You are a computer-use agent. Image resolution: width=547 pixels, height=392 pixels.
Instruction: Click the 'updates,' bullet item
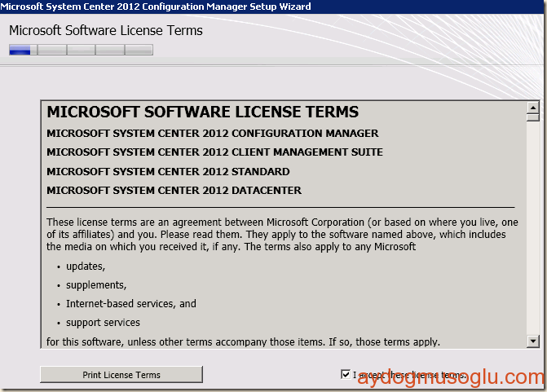tap(86, 266)
